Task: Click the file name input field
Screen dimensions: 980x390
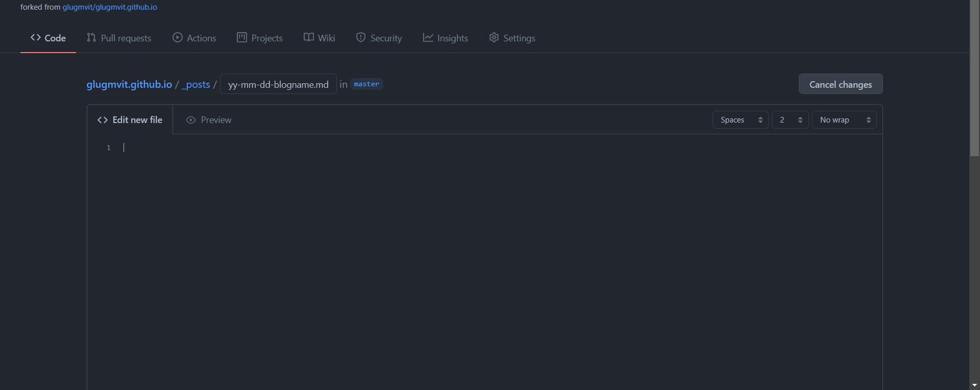Action: click(x=278, y=84)
